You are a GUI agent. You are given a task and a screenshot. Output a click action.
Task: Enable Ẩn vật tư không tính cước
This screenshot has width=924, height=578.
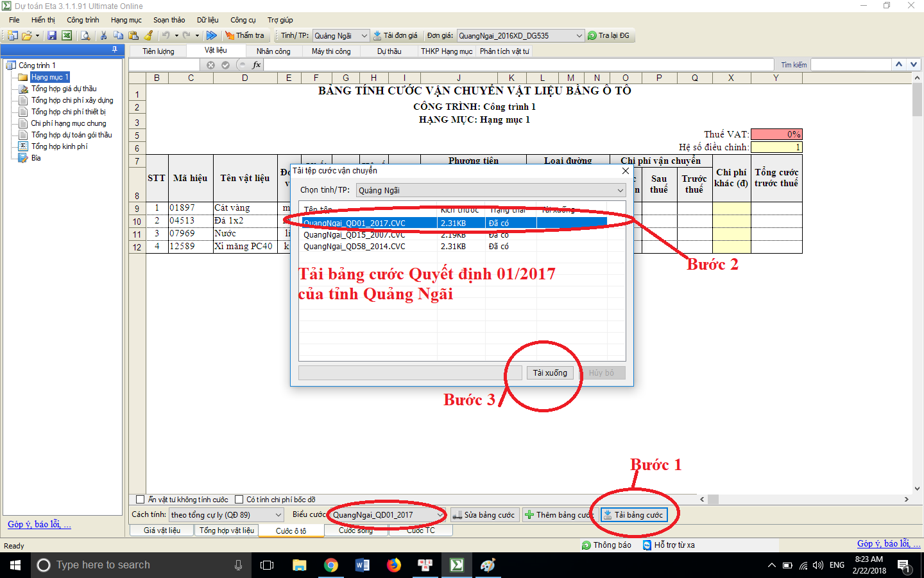[139, 499]
